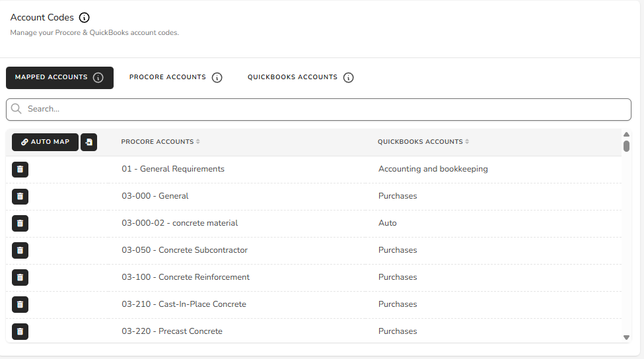Click the info icon next to Procore Accounts tab

click(217, 78)
